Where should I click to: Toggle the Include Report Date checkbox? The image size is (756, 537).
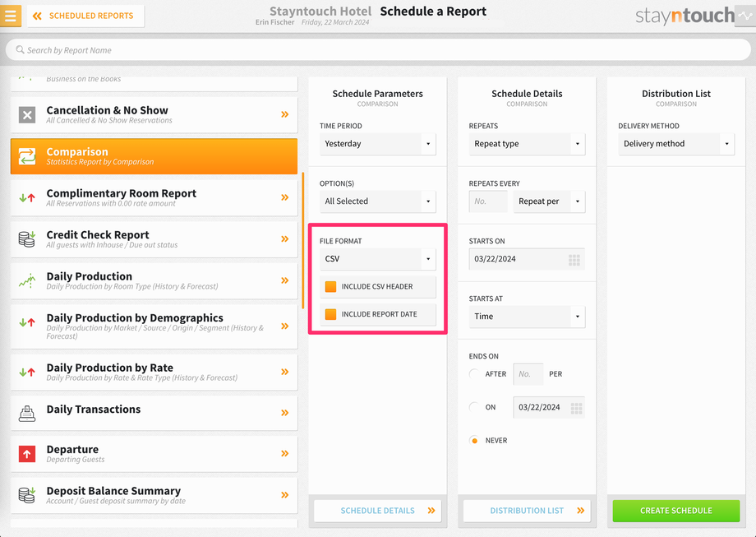tap(330, 314)
